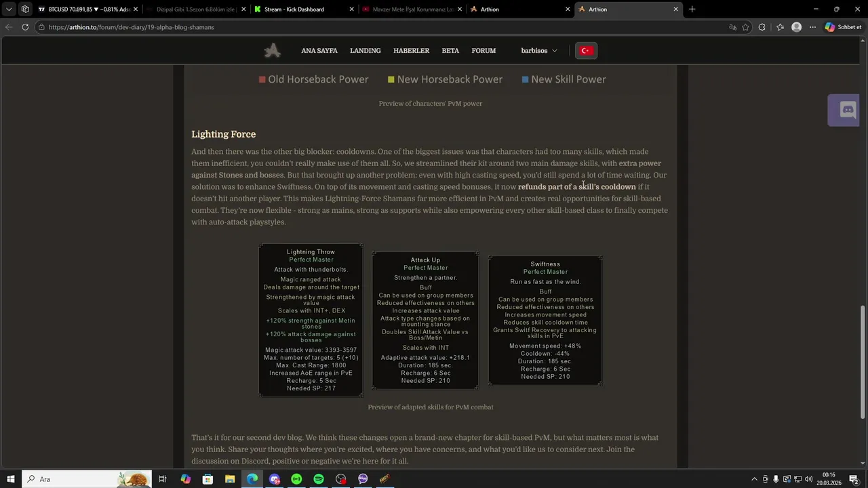This screenshot has width=868, height=488.
Task: Click the Turkish flag language selector
Action: tap(586, 51)
